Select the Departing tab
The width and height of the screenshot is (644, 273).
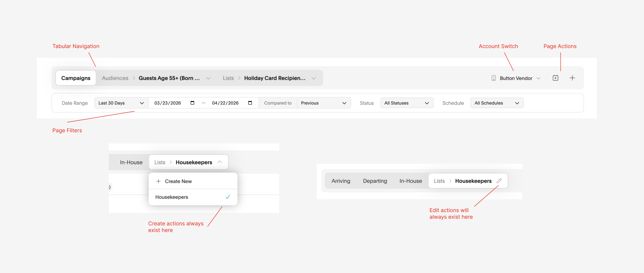tap(375, 181)
